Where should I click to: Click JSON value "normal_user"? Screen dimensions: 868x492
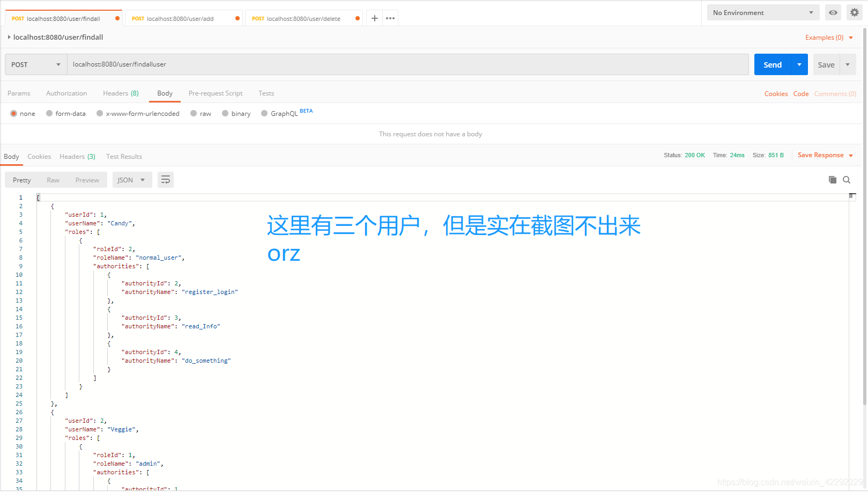tap(159, 258)
